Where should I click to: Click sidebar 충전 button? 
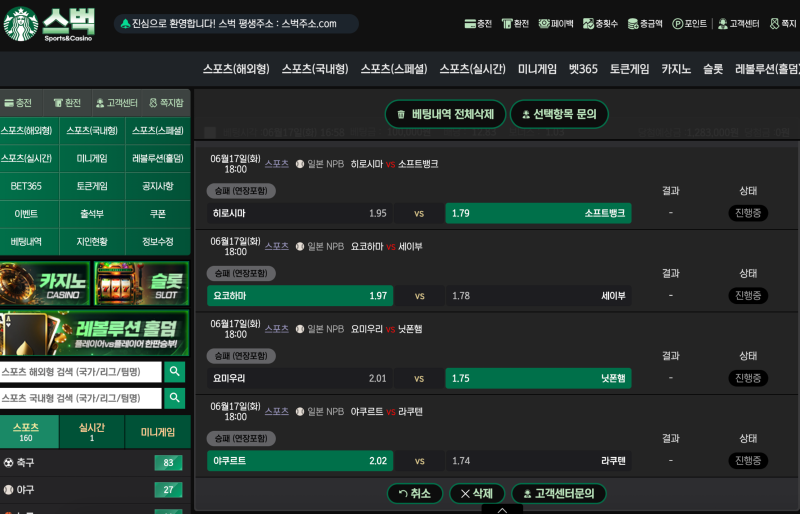point(18,103)
